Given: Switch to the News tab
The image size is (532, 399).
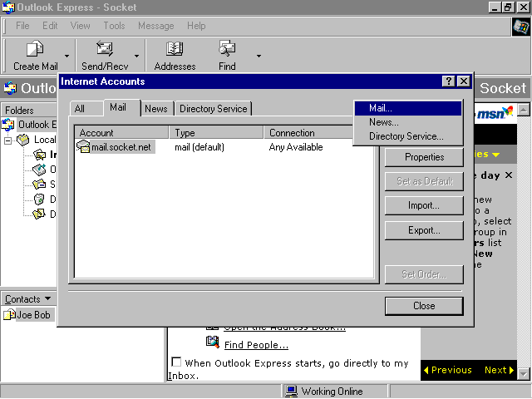Looking at the screenshot, I should pos(157,109).
